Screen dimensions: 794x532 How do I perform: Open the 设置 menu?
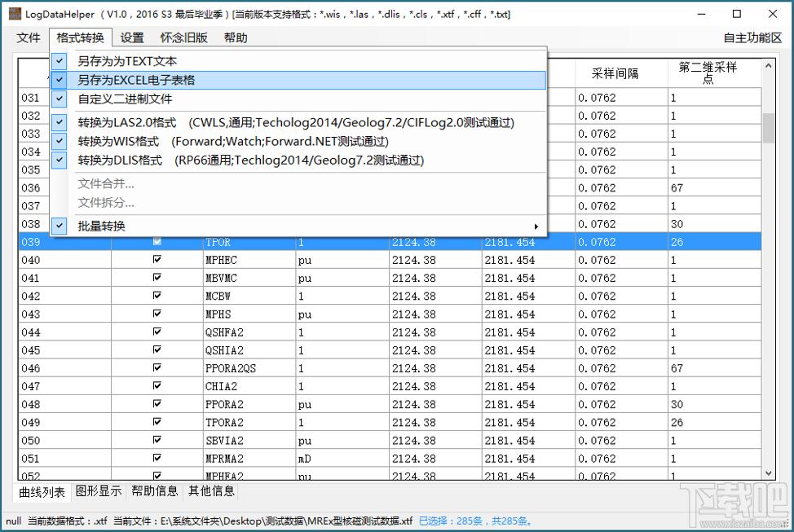132,37
